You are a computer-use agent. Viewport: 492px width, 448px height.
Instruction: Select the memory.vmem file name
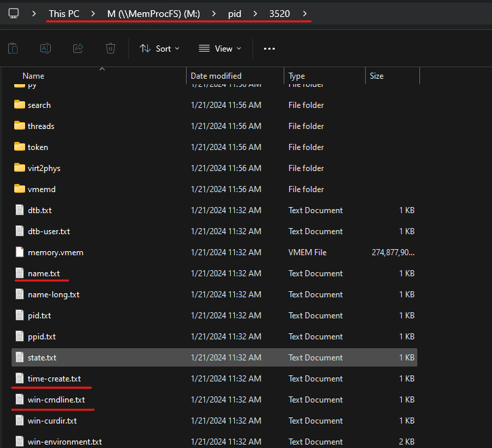coord(56,253)
